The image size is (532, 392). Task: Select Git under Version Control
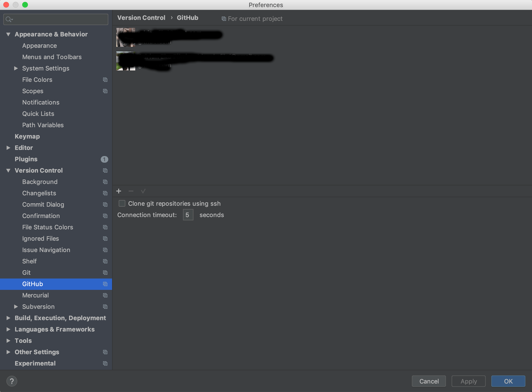(26, 273)
